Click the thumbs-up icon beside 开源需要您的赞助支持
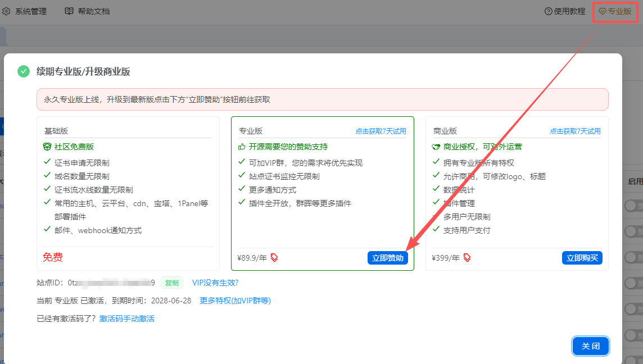The image size is (643, 364). (242, 147)
